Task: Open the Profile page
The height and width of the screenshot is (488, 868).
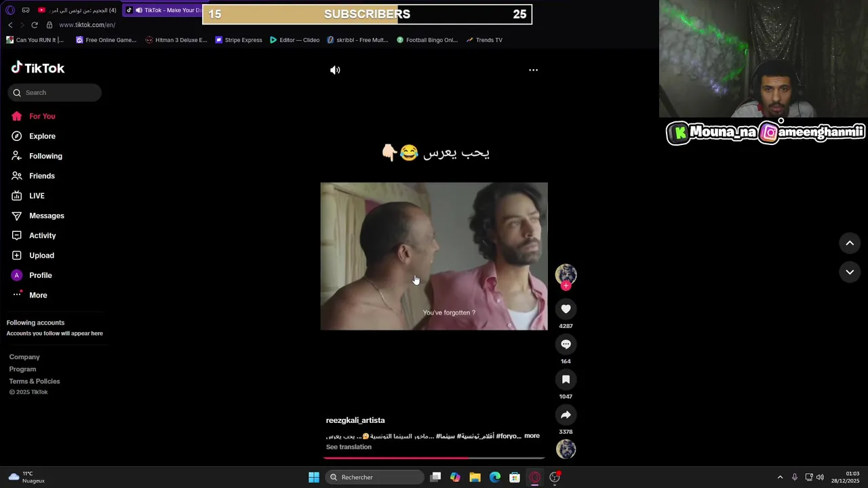Action: pos(31,275)
